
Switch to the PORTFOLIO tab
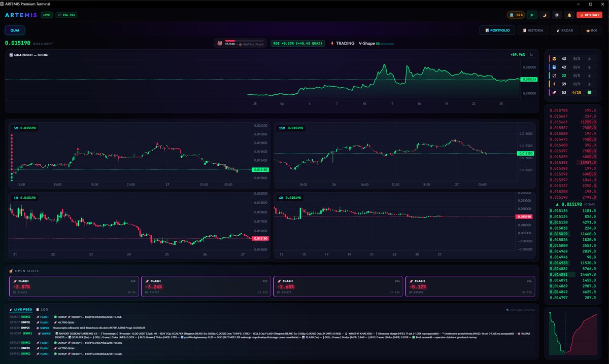coord(498,30)
